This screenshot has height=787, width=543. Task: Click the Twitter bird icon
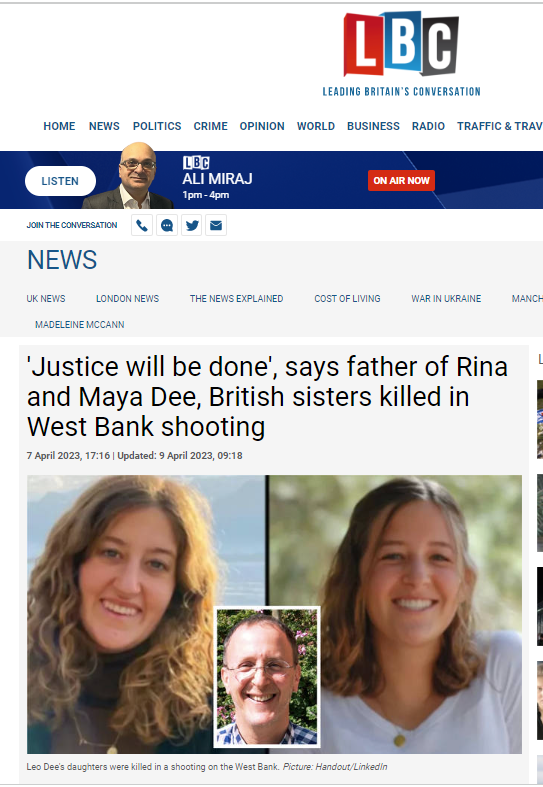pyautogui.click(x=192, y=225)
